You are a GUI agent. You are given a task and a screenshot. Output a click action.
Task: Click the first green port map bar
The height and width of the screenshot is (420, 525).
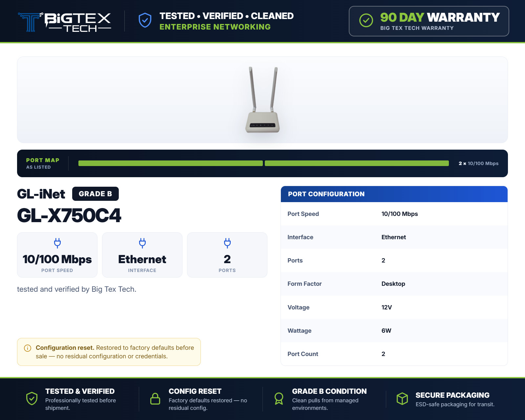click(171, 163)
